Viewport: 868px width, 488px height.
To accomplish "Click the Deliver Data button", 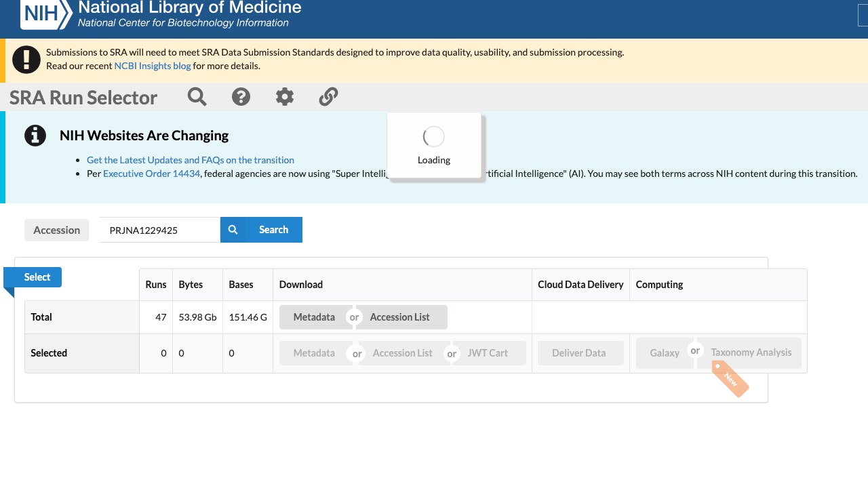I will [579, 353].
